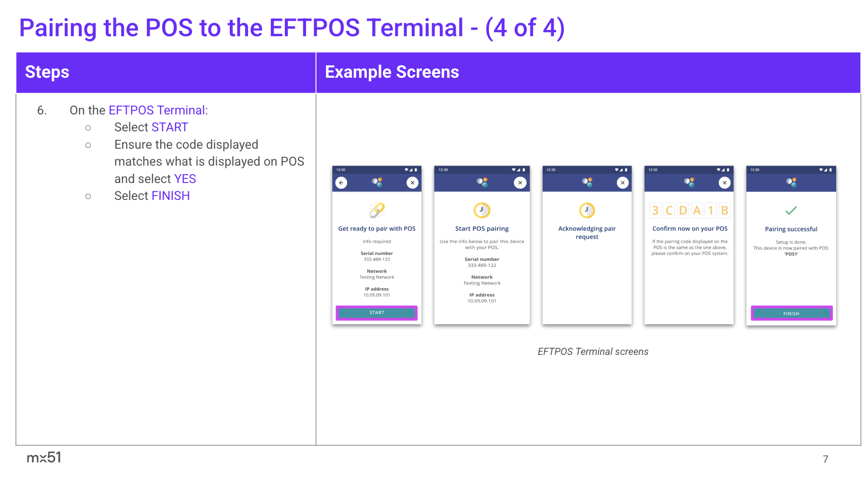Click the 'Steps' column header
This screenshot has width=868, height=479.
pyautogui.click(x=47, y=72)
